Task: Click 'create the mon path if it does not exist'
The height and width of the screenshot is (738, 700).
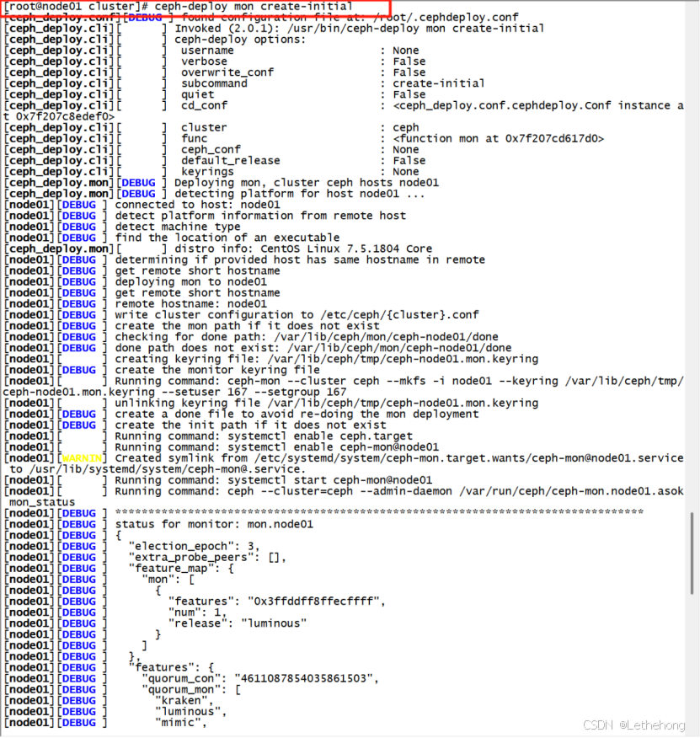Action: click(x=247, y=326)
